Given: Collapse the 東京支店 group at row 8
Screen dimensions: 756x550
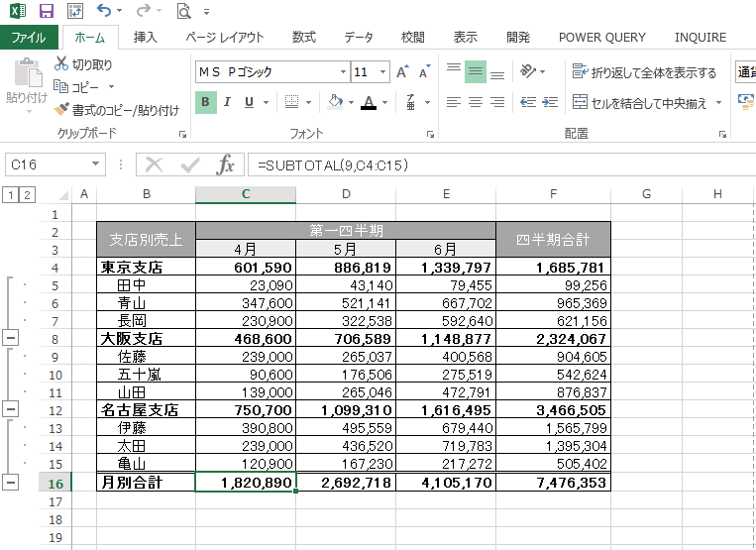Looking at the screenshot, I should (10, 338).
